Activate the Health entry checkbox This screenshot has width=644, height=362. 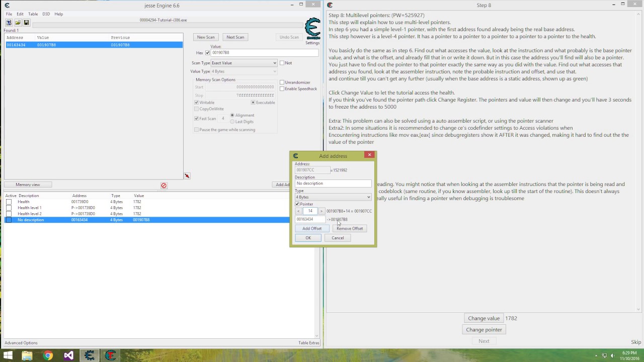(x=9, y=202)
